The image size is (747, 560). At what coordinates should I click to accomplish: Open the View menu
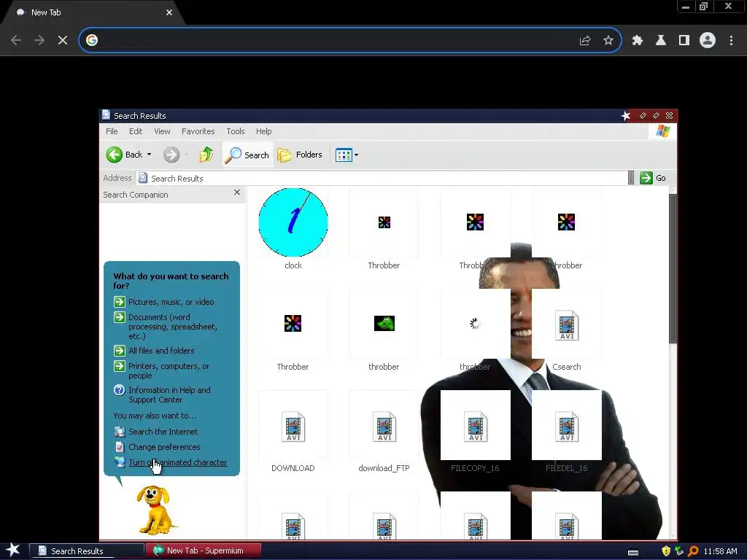(162, 131)
